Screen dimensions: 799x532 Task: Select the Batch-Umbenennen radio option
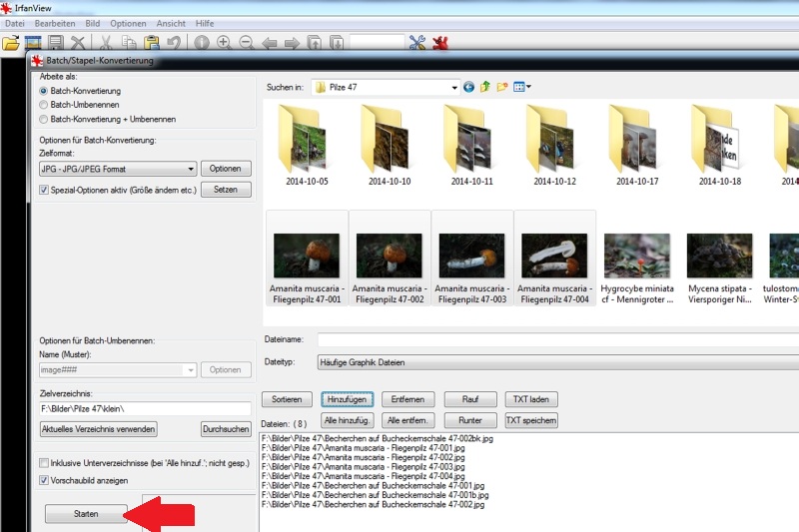pyautogui.click(x=44, y=104)
